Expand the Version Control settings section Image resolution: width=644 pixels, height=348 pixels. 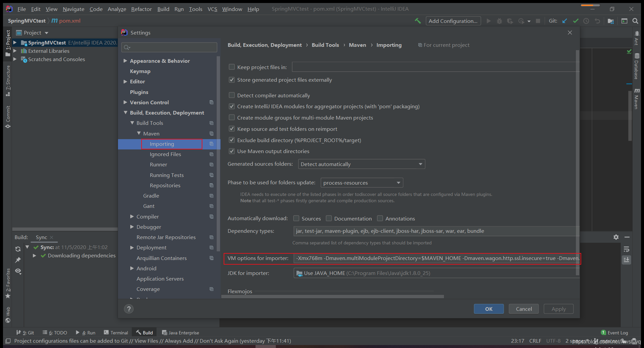125,102
